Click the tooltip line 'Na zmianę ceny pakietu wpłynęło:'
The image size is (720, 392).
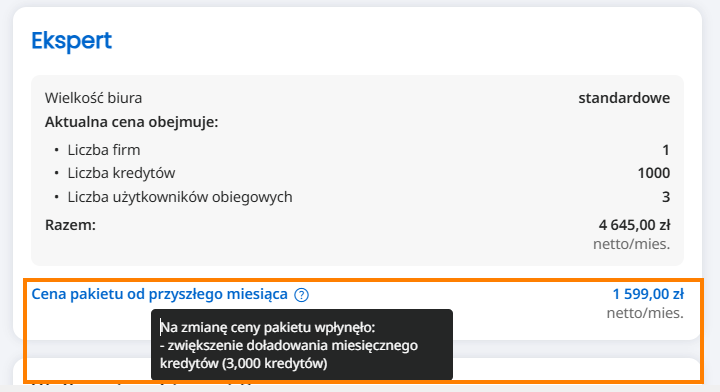[268, 327]
